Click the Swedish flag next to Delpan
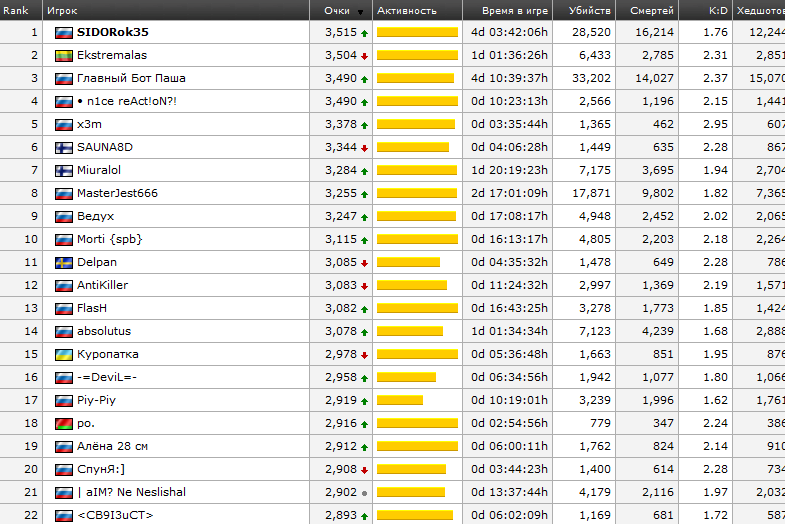785x524 pixels. click(x=63, y=262)
